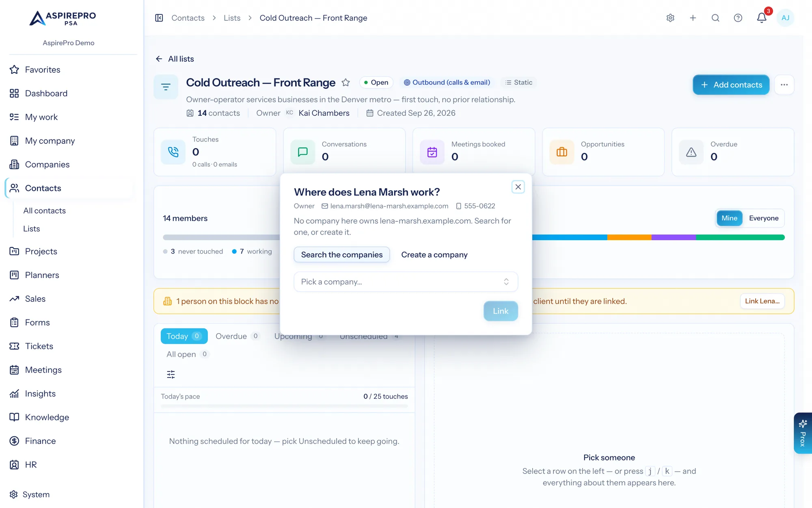Open notifications bell
The height and width of the screenshot is (508, 812).
(x=762, y=18)
